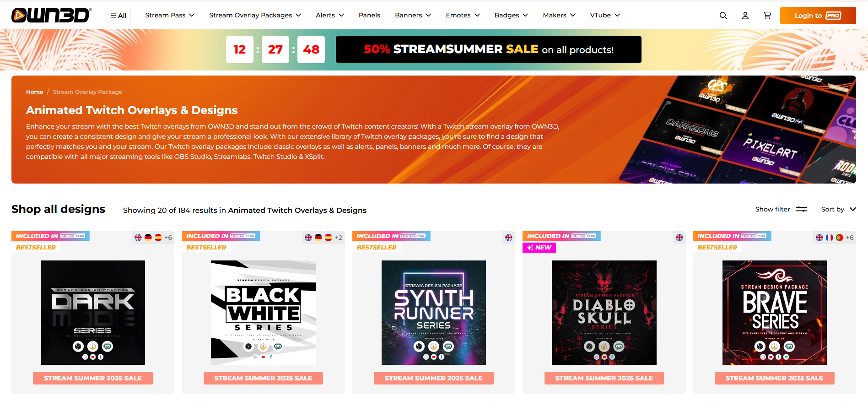This screenshot has width=868, height=401.
Task: Expand the Banners menu
Action: point(413,15)
